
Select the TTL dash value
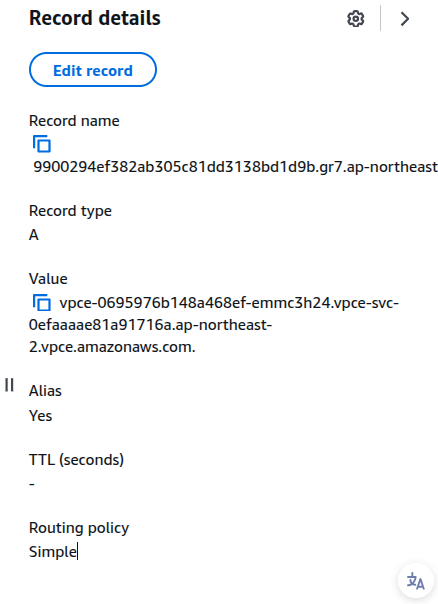pyautogui.click(x=32, y=484)
